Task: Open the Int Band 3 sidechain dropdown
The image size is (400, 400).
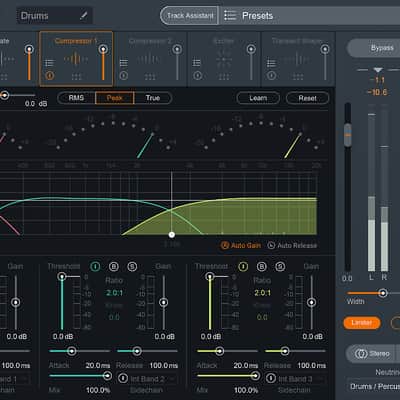Action: [301, 379]
